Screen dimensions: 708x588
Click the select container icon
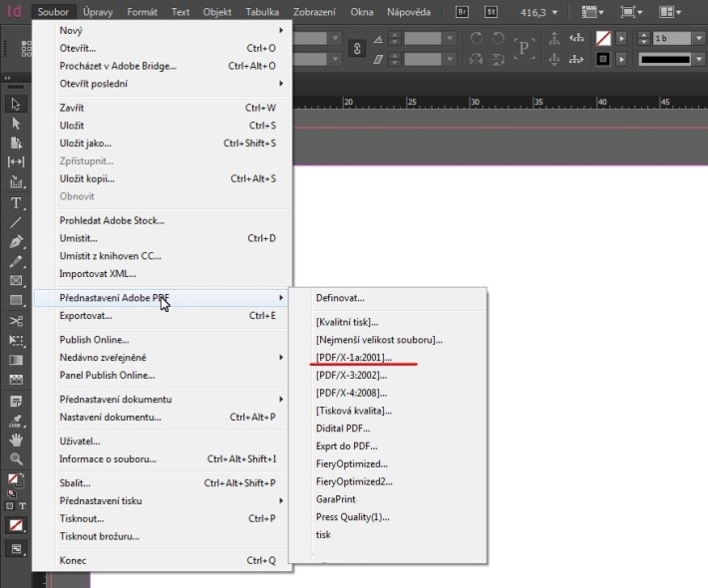[554, 38]
